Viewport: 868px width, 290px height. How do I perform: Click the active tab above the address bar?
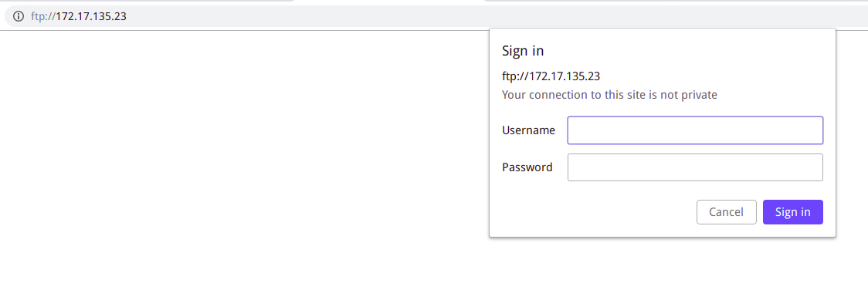pos(388,2)
